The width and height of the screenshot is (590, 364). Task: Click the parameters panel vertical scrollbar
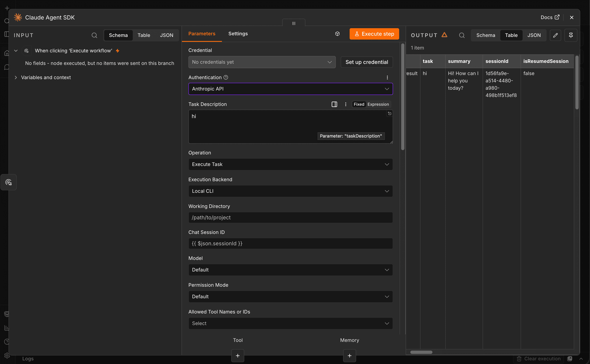[x=402, y=97]
